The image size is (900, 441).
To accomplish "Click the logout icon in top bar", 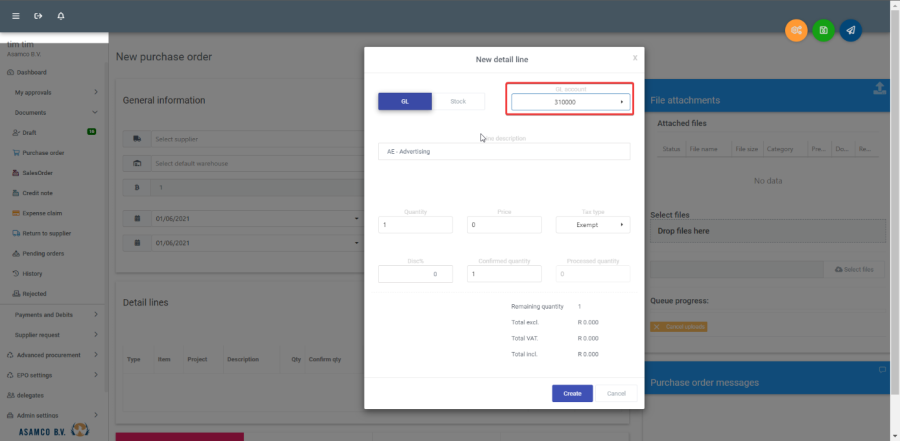I will point(38,16).
